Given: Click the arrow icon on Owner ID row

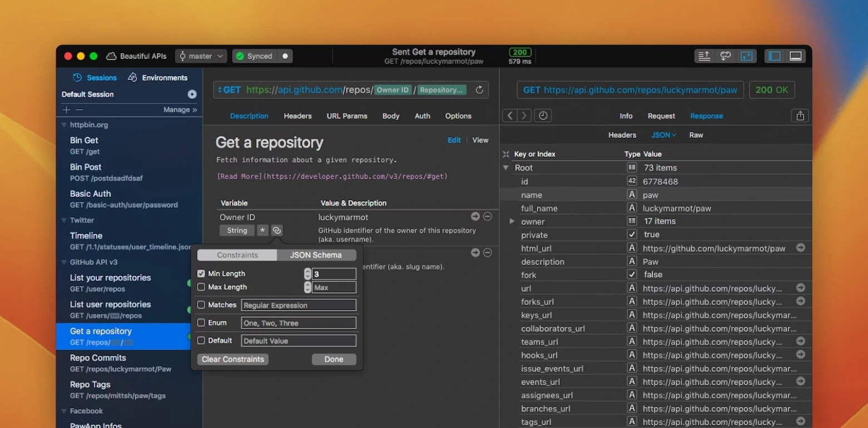Looking at the screenshot, I should click(x=475, y=217).
